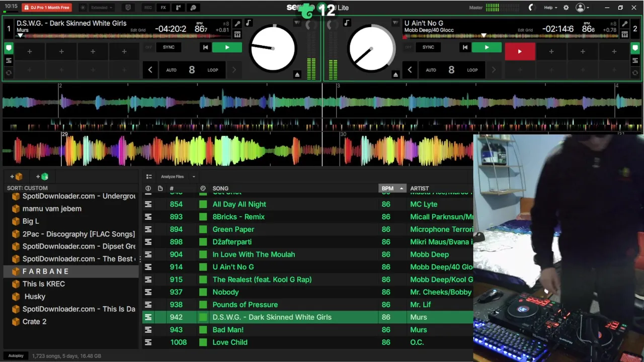This screenshot has width=644, height=362.
Task: Click Edit Grid on deck 2
Action: click(525, 30)
